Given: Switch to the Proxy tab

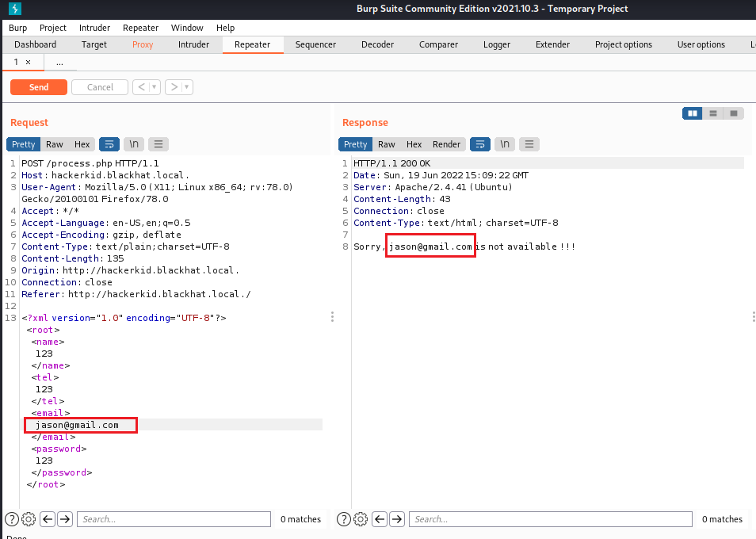Looking at the screenshot, I should [x=143, y=45].
